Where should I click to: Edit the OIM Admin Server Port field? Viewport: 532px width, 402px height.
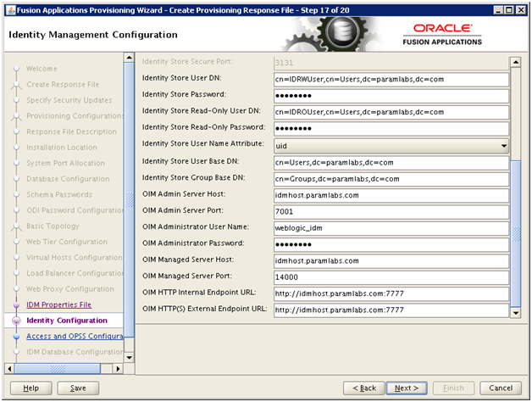coord(391,212)
